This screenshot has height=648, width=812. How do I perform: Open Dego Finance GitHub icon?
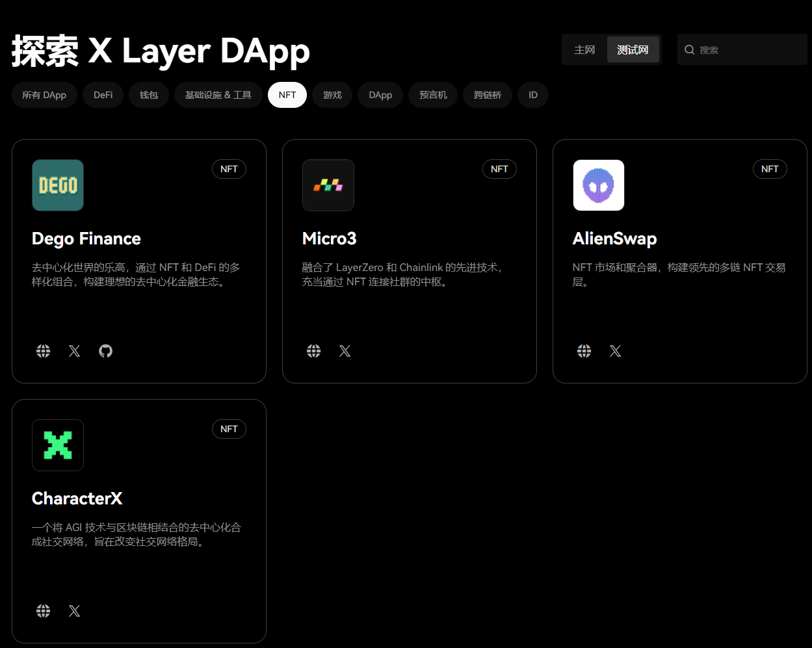click(106, 351)
